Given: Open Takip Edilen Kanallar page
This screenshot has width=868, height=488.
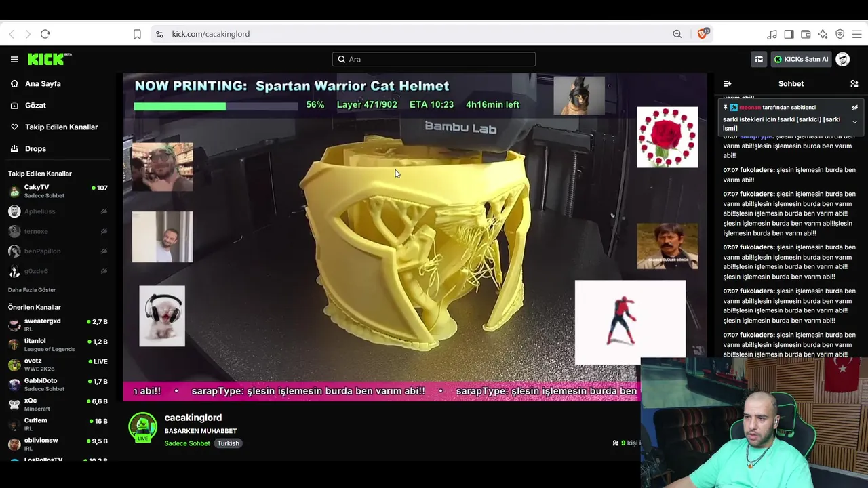Looking at the screenshot, I should (61, 127).
